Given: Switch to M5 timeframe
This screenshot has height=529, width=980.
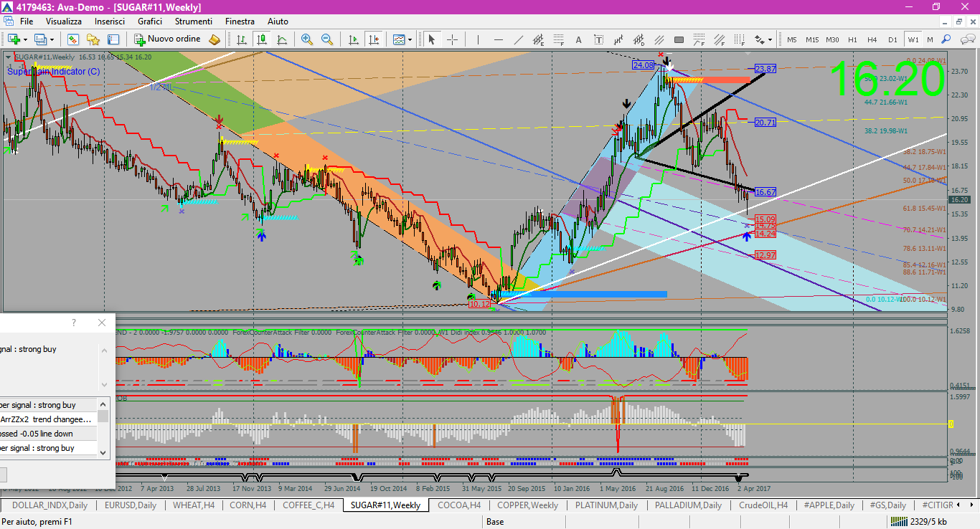Looking at the screenshot, I should (x=792, y=39).
